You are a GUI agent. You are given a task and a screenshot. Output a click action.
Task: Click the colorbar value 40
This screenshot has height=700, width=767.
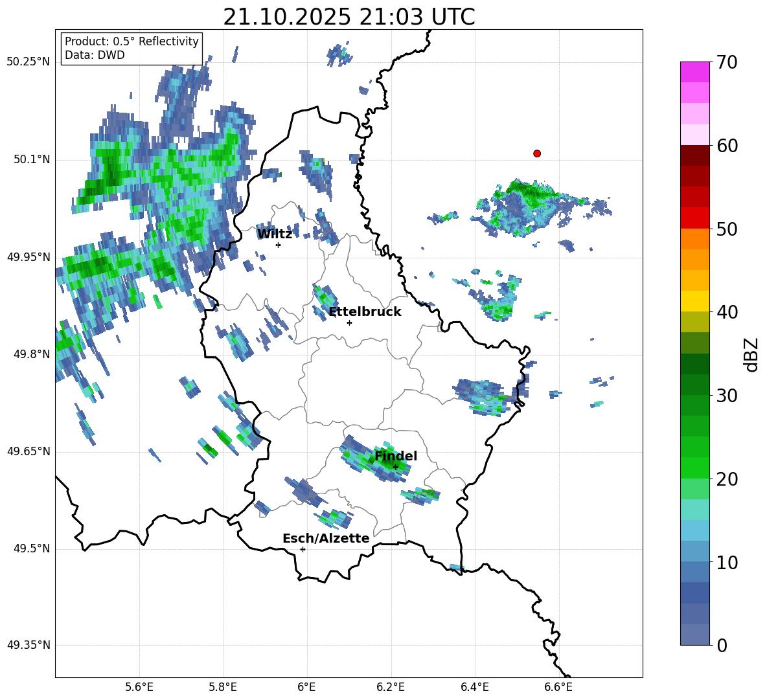pos(727,312)
